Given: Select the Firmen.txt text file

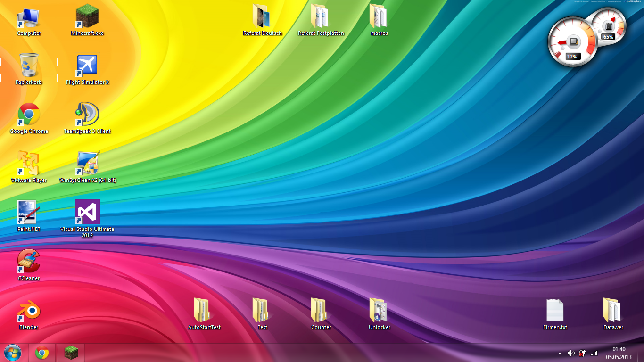Looking at the screenshot, I should point(555,311).
